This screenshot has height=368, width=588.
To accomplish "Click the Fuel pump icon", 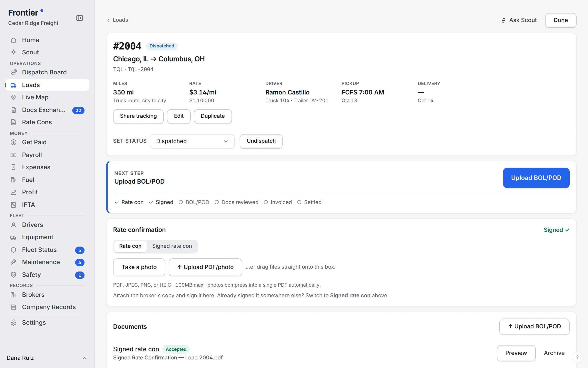I will (13, 180).
